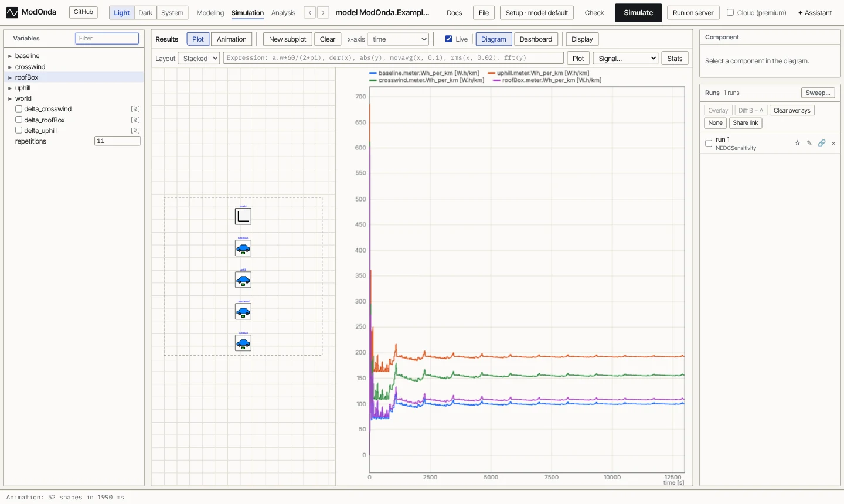Open the Signal... dropdown
The height and width of the screenshot is (504, 844).
click(625, 58)
